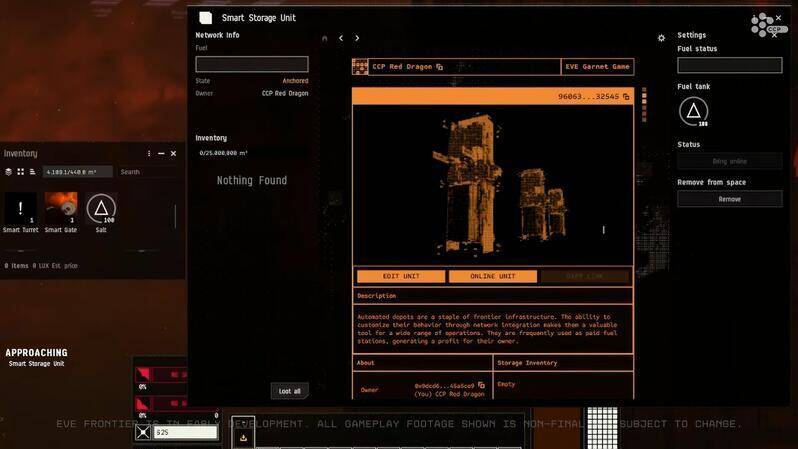Image resolution: width=798 pixels, height=449 pixels.
Task: Copy the owner address 0x9dcd6...45a5ce9
Action: tap(481, 385)
